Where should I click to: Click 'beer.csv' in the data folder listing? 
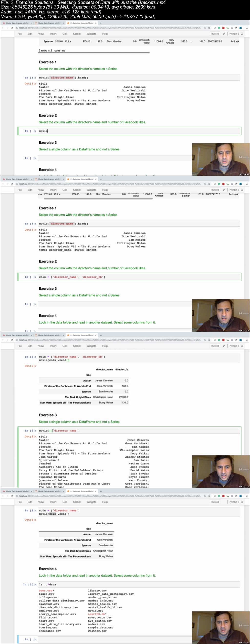coord(45,591)
